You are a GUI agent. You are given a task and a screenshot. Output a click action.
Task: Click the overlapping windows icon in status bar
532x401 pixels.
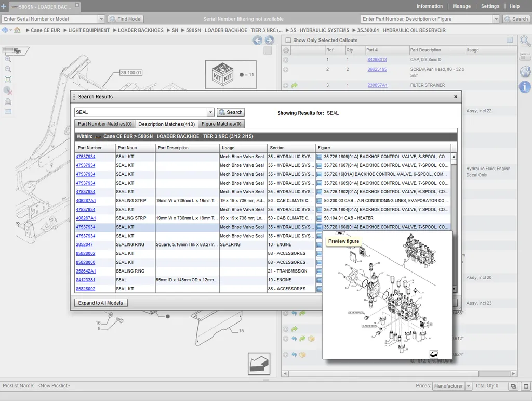point(513,386)
